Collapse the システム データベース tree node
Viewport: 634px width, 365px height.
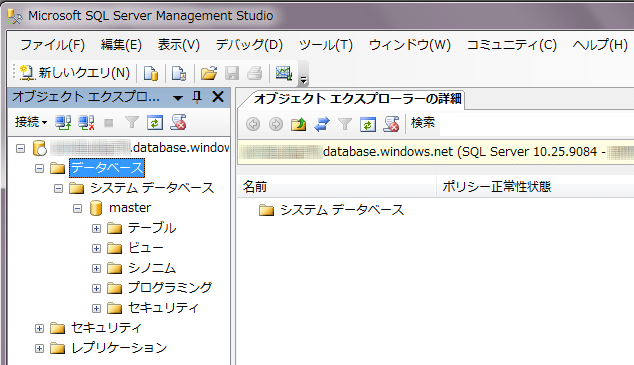coord(59,188)
